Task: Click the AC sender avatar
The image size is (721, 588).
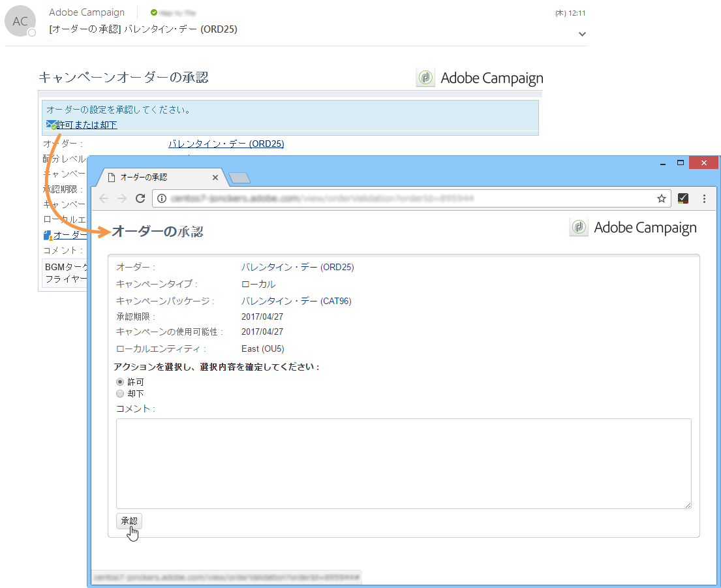Action: pyautogui.click(x=20, y=21)
